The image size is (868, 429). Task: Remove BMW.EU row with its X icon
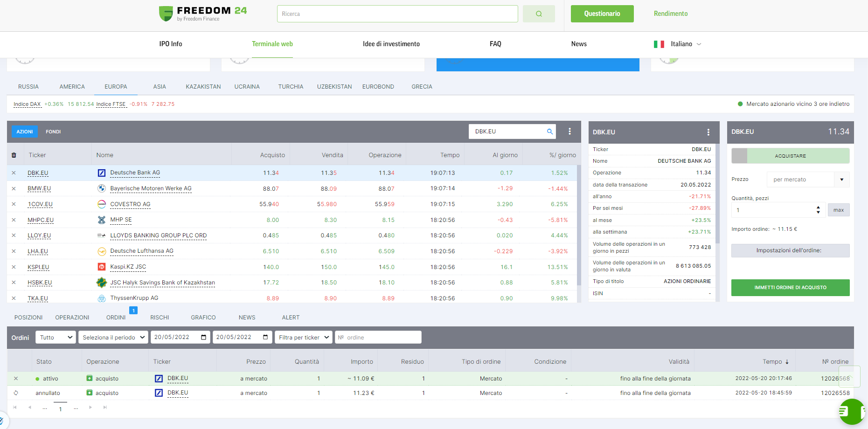14,189
